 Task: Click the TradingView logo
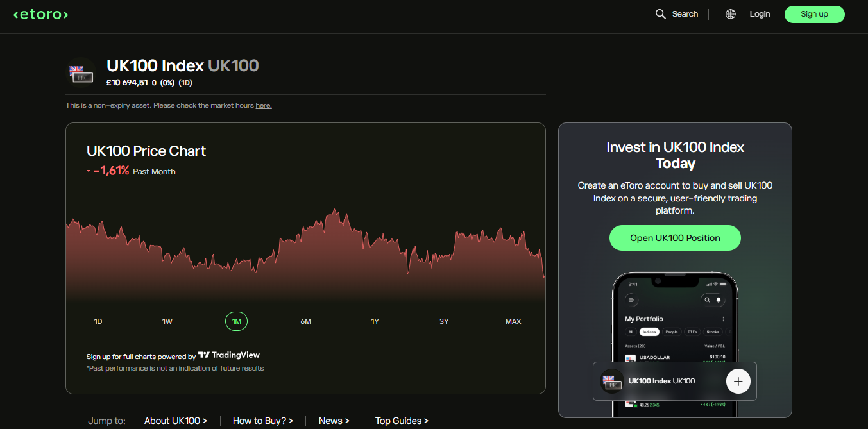tap(229, 355)
